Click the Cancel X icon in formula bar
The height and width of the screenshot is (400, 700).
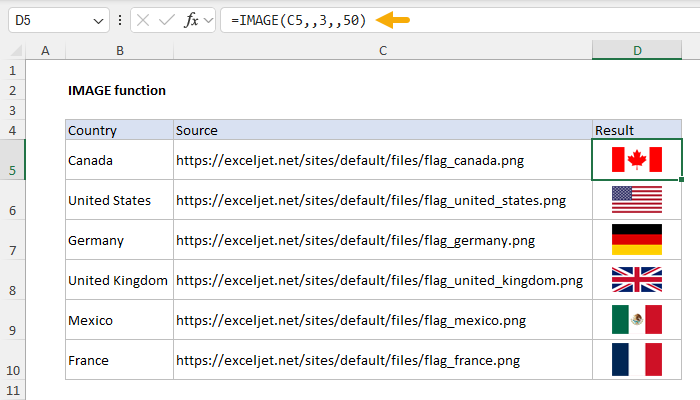pos(144,20)
